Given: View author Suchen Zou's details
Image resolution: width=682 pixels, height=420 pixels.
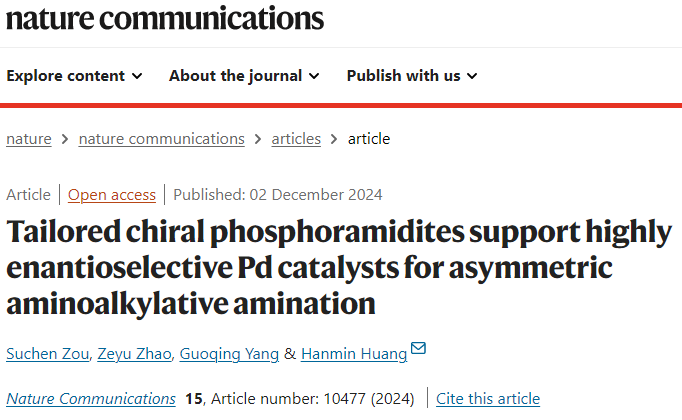Looking at the screenshot, I should click(47, 353).
